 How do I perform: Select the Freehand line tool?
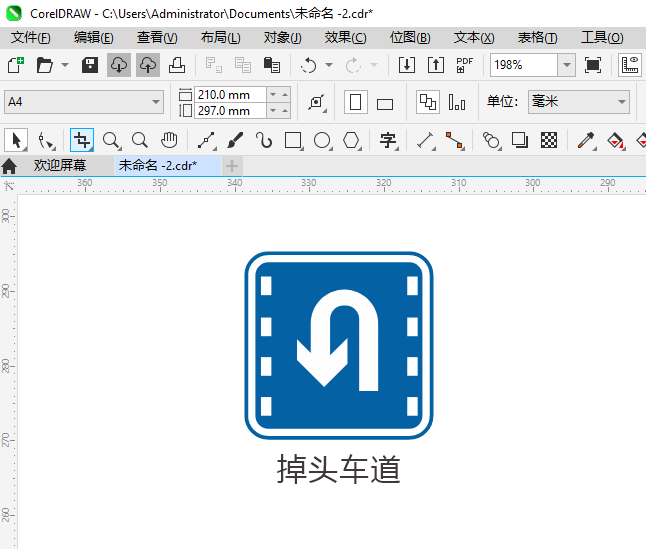pos(206,140)
